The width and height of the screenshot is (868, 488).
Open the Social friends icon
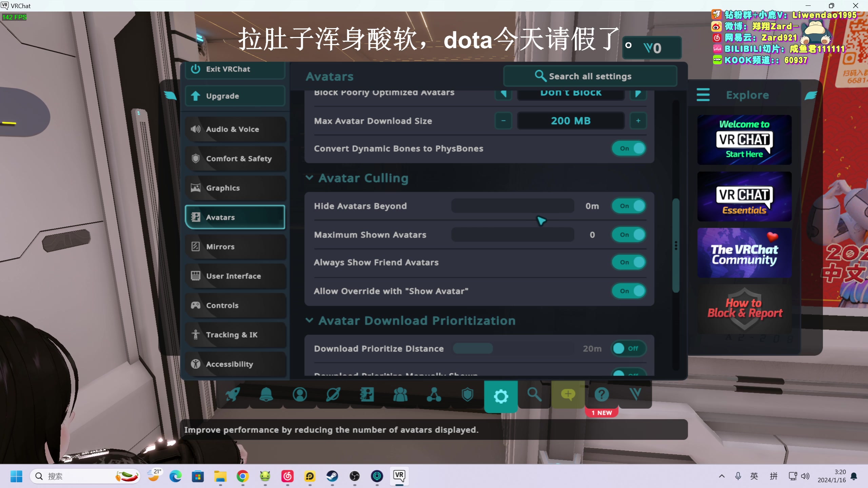coord(400,394)
